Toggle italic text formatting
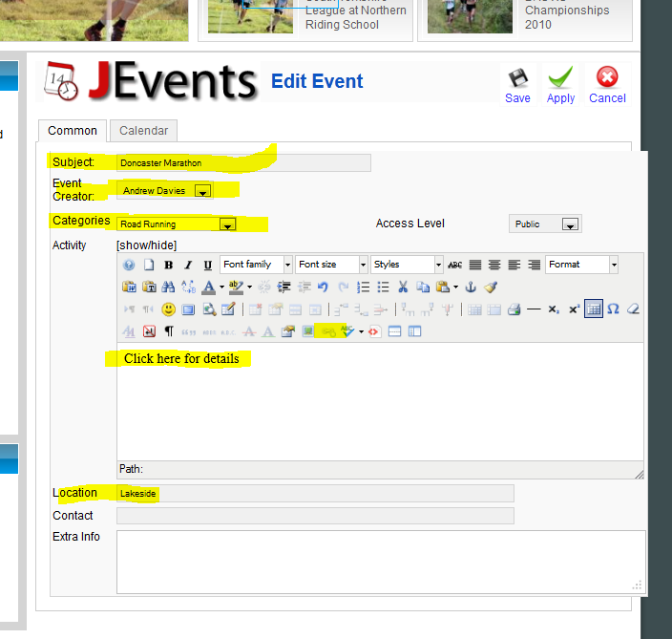Image resolution: width=672 pixels, height=639 pixels. (188, 265)
